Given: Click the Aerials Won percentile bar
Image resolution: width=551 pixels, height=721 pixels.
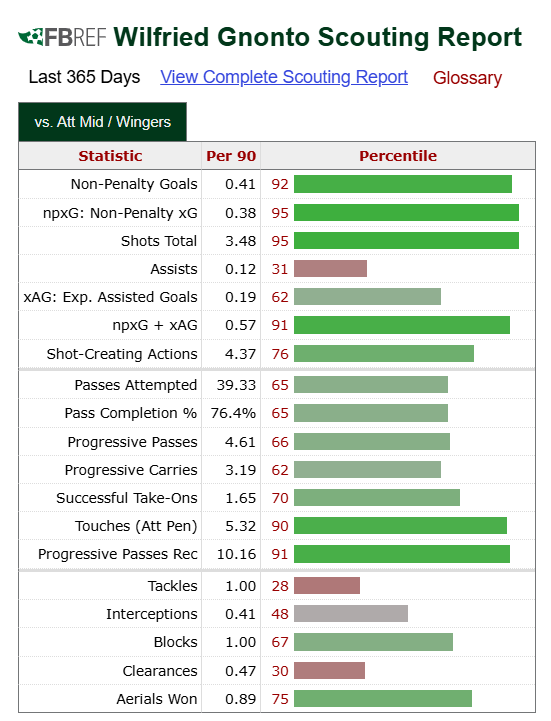Looking at the screenshot, I should (x=383, y=698).
